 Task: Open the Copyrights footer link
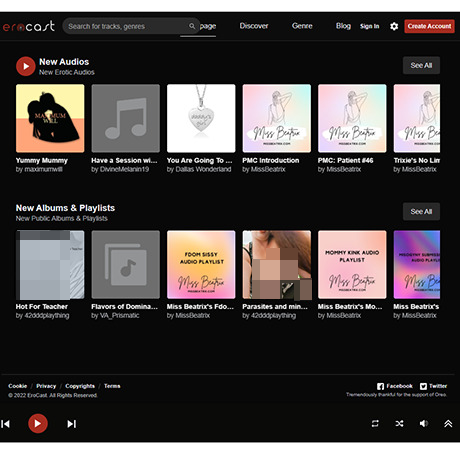coord(80,386)
